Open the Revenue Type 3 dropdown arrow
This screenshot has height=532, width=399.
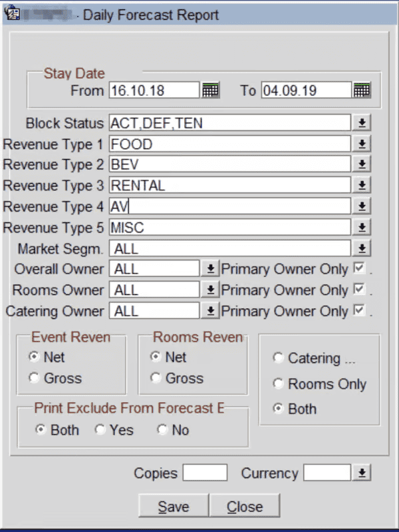tap(362, 185)
